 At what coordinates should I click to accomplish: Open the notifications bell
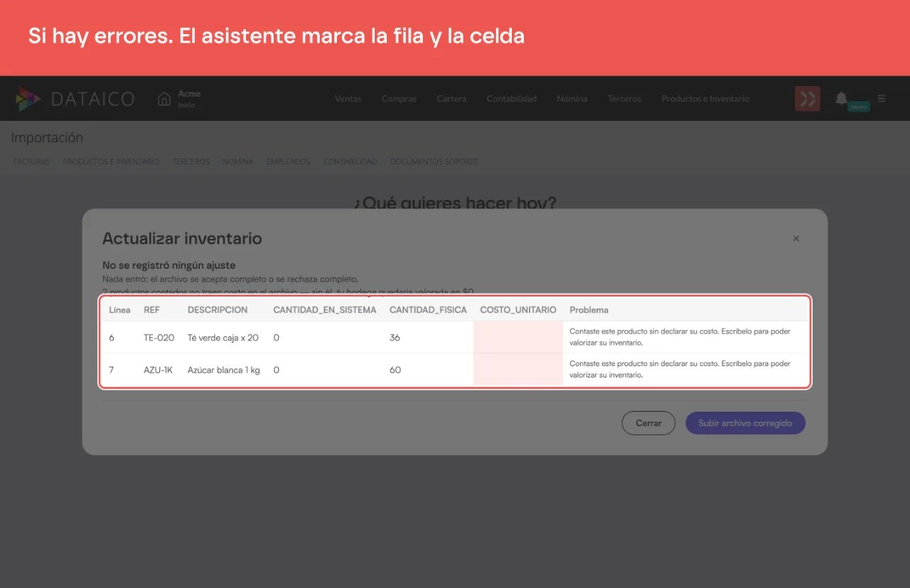pyautogui.click(x=841, y=98)
